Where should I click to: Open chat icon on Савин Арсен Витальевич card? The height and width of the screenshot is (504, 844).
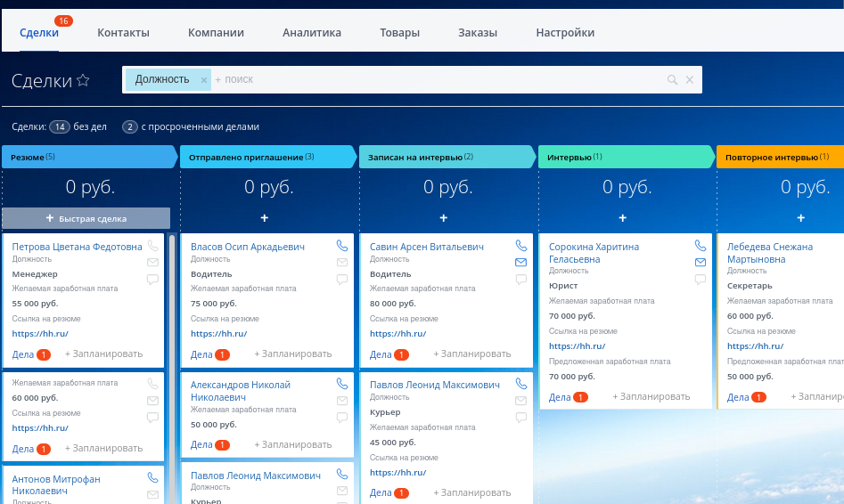pyautogui.click(x=521, y=280)
